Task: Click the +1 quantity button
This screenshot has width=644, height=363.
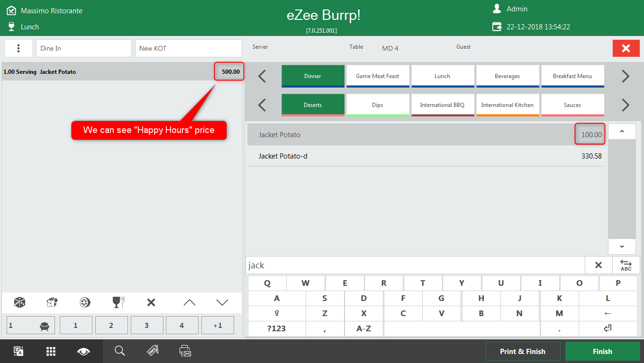Action: point(218,325)
